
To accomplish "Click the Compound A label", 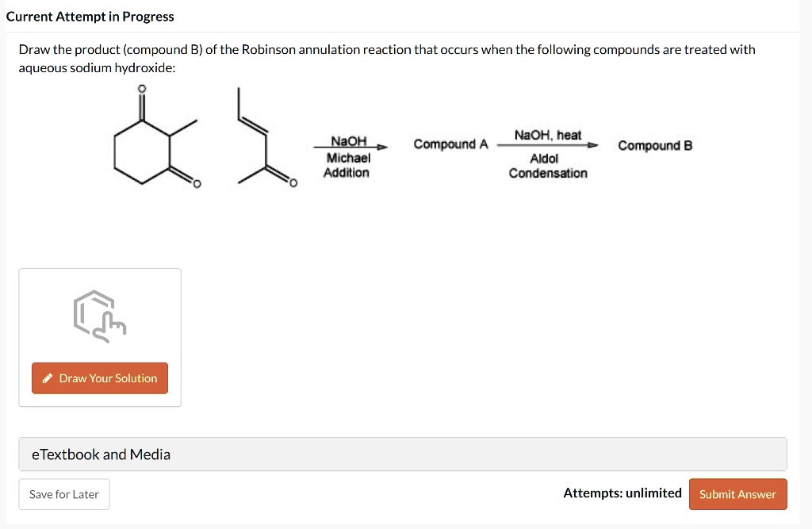I will tap(450, 144).
